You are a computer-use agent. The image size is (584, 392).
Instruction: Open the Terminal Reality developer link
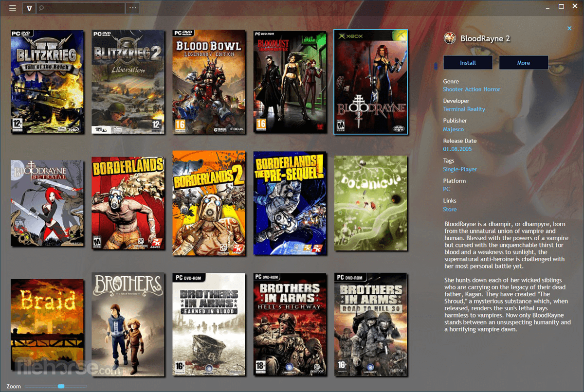464,109
